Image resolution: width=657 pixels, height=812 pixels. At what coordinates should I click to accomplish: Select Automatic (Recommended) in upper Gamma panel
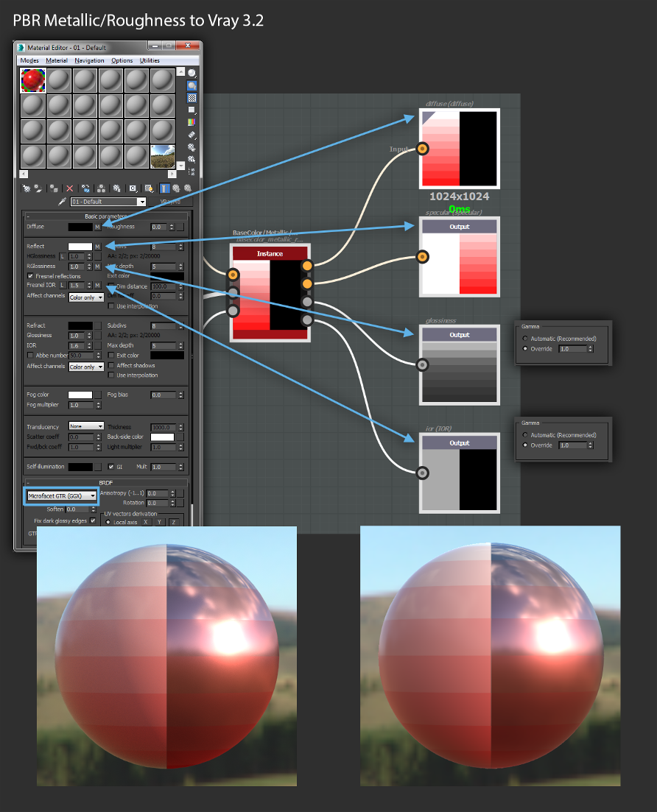[525, 339]
